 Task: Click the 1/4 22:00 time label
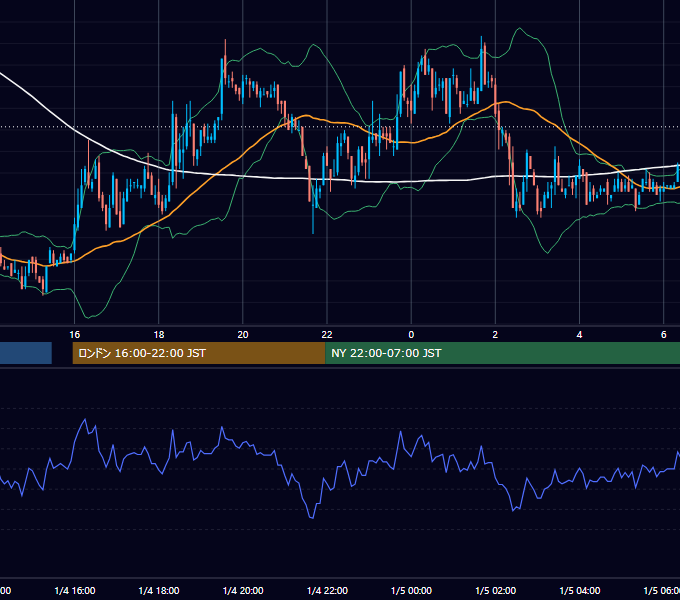click(x=327, y=590)
